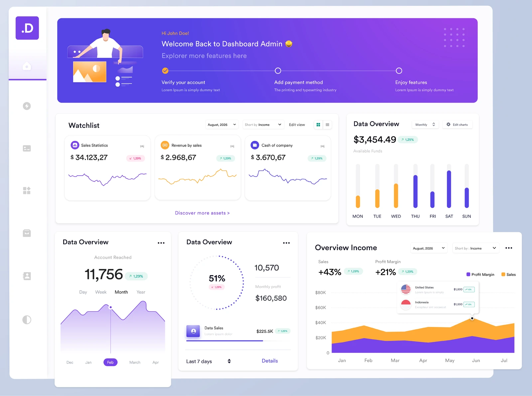Expand the Watchlist Short by Income dropdown
Screen dimensions: 532x396
(263, 125)
